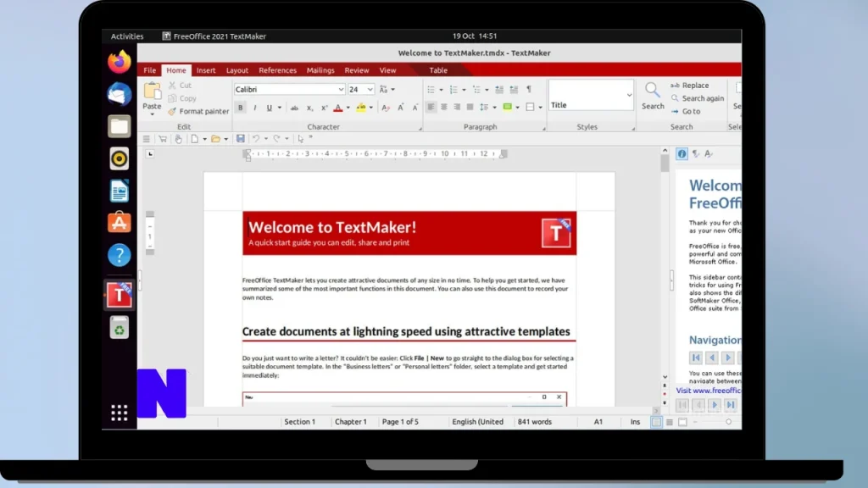Click the hamburger menu icon in quick toolbar

pyautogui.click(x=146, y=139)
